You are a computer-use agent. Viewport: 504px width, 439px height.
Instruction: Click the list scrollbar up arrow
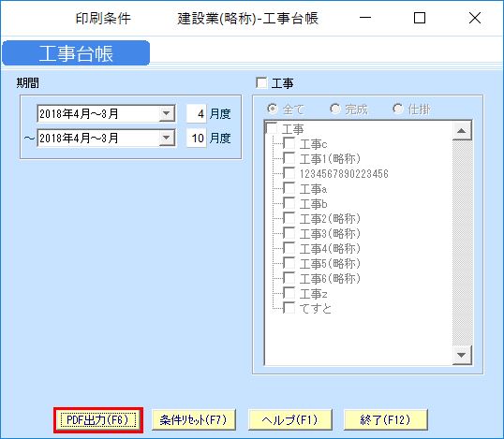[462, 130]
